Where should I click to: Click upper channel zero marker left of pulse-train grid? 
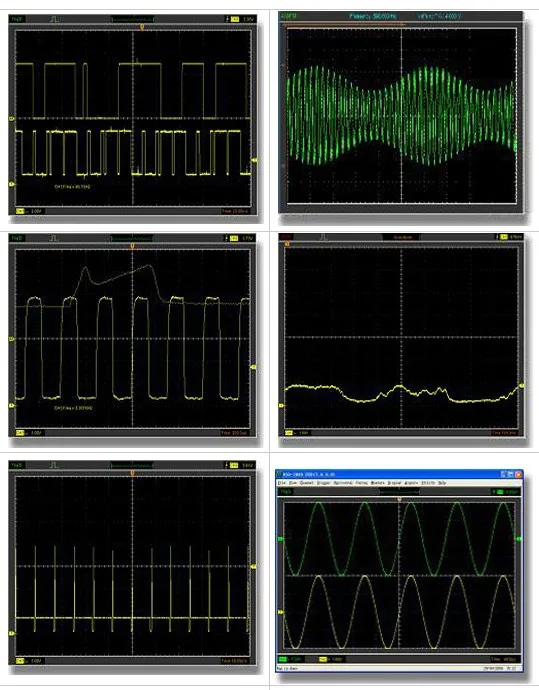tap(12, 118)
